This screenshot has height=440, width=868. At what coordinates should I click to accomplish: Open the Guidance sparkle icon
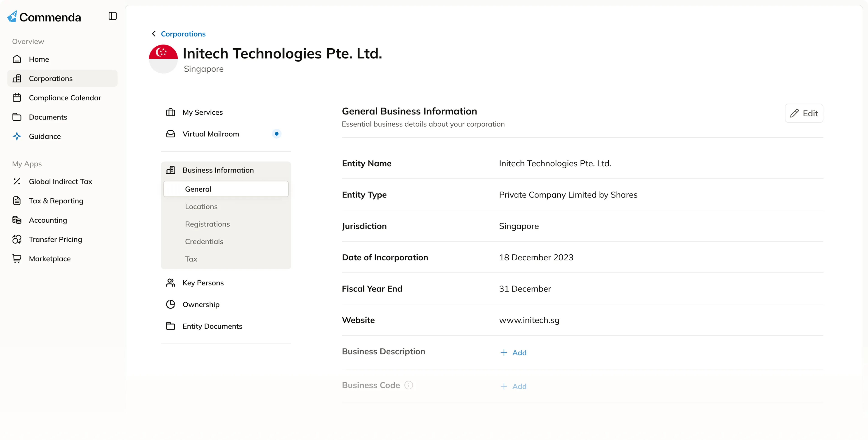pos(17,136)
